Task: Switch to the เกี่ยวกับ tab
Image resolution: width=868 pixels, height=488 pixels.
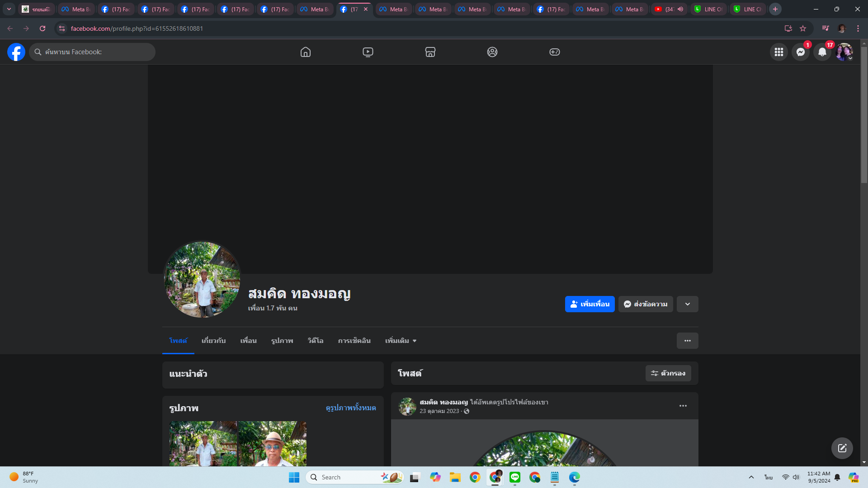Action: pyautogui.click(x=213, y=341)
